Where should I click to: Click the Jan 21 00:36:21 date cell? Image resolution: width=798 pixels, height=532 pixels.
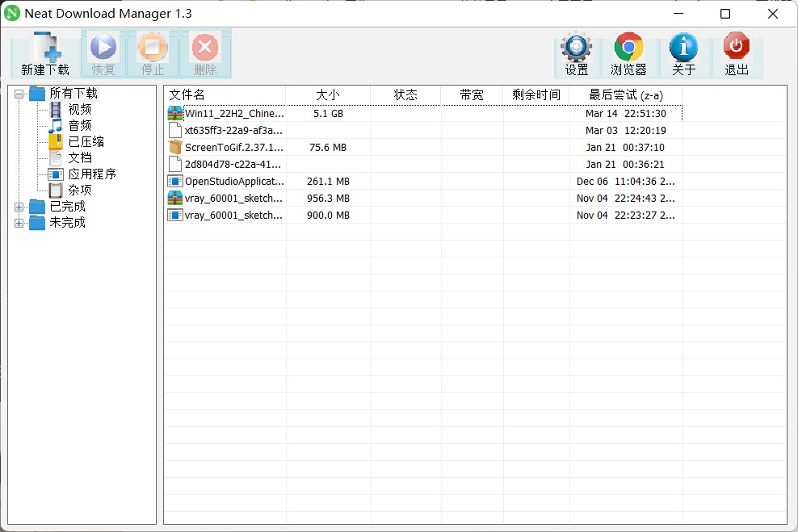pyautogui.click(x=625, y=164)
